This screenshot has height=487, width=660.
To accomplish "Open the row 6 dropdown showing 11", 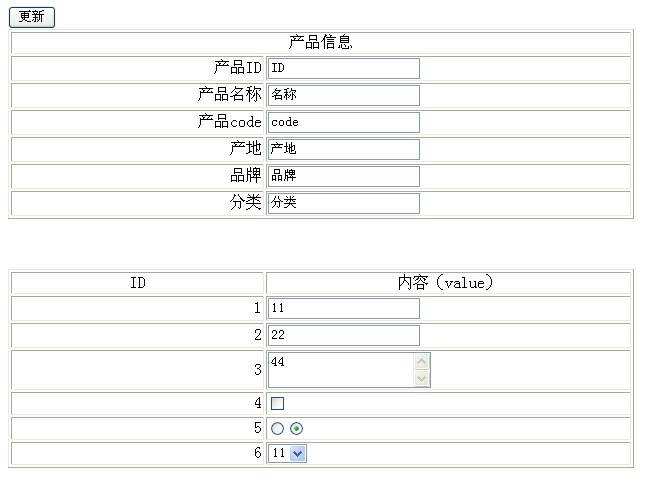I will tap(288, 454).
